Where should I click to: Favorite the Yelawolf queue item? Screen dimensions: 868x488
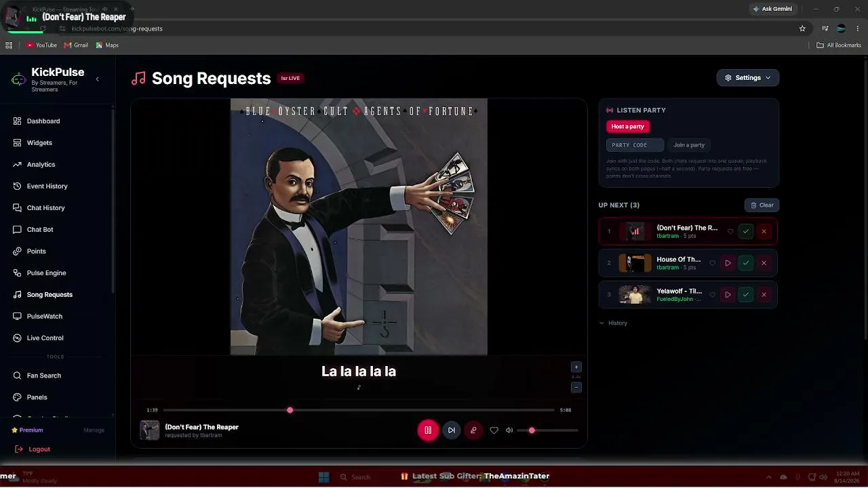pyautogui.click(x=712, y=295)
